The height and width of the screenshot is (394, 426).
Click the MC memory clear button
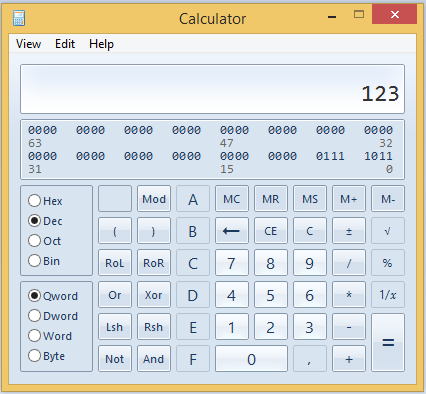point(232,199)
